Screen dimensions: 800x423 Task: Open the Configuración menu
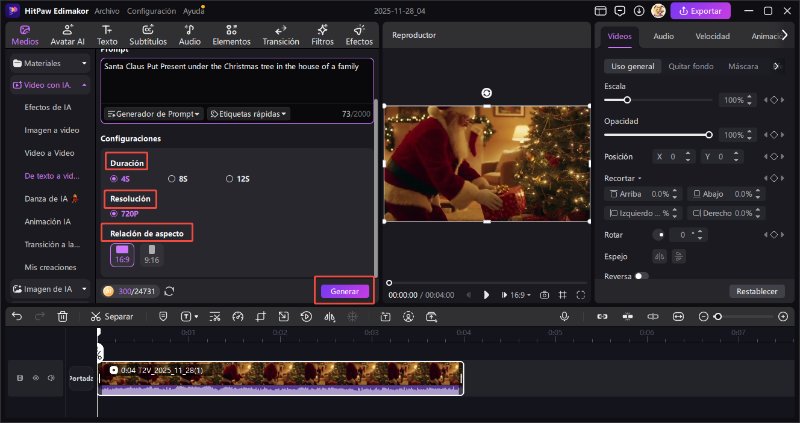152,11
